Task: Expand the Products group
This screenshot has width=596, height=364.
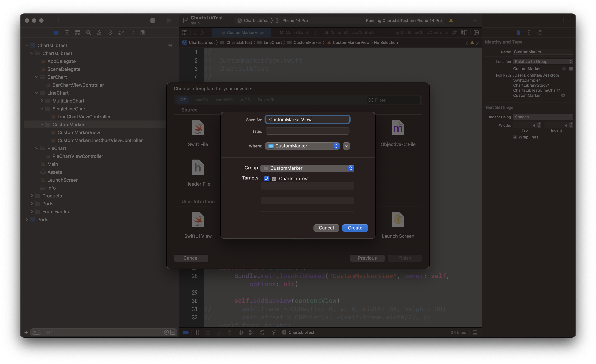Action: coord(32,195)
